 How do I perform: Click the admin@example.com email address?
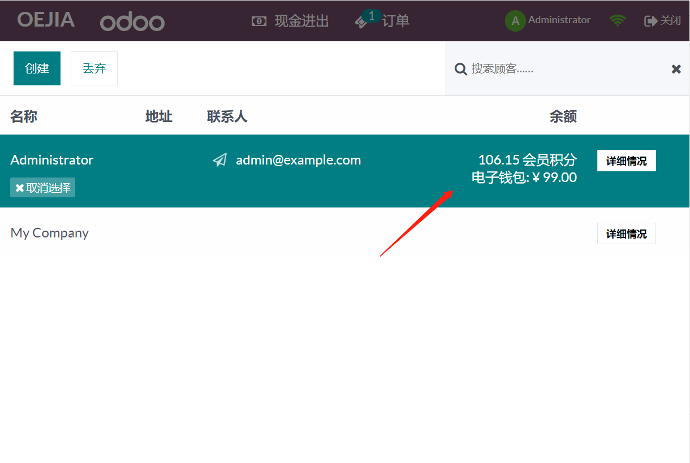coord(298,160)
